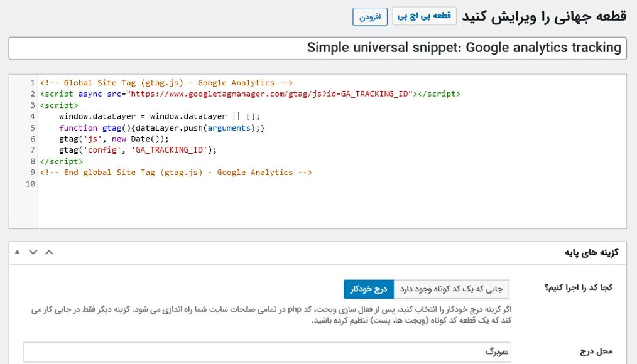Click the گزینه های پایه panel heading
This screenshot has width=637, height=364.
point(592,252)
